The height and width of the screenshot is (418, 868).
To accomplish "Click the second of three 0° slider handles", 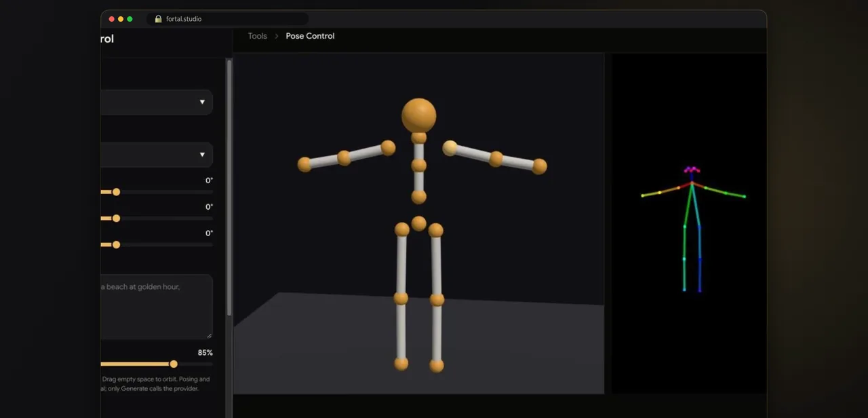I will pos(116,218).
